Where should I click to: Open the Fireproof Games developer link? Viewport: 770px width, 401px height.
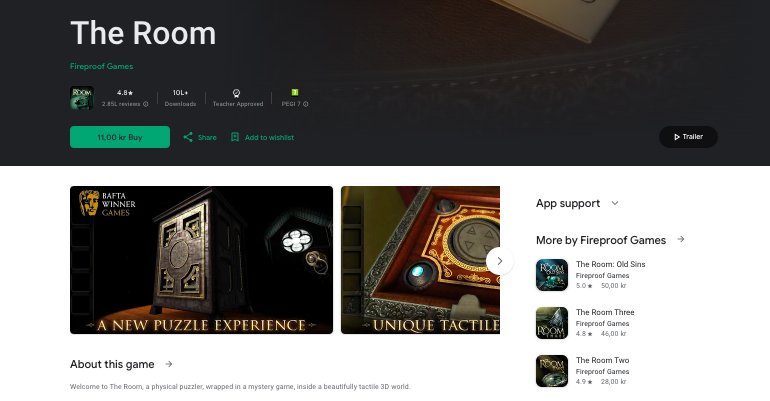point(101,66)
